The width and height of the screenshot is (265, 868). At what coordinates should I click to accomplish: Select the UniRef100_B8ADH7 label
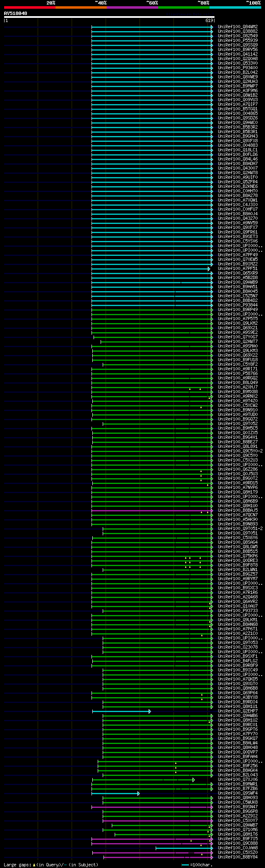coord(238,164)
